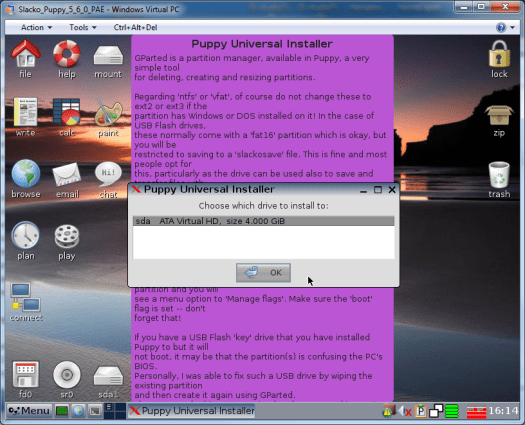Open the chat speech bubble icon
The height and width of the screenshot is (425, 525).
point(108,173)
